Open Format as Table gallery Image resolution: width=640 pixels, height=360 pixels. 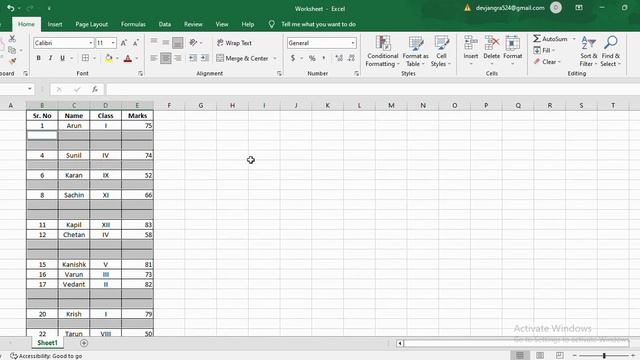[x=416, y=51]
